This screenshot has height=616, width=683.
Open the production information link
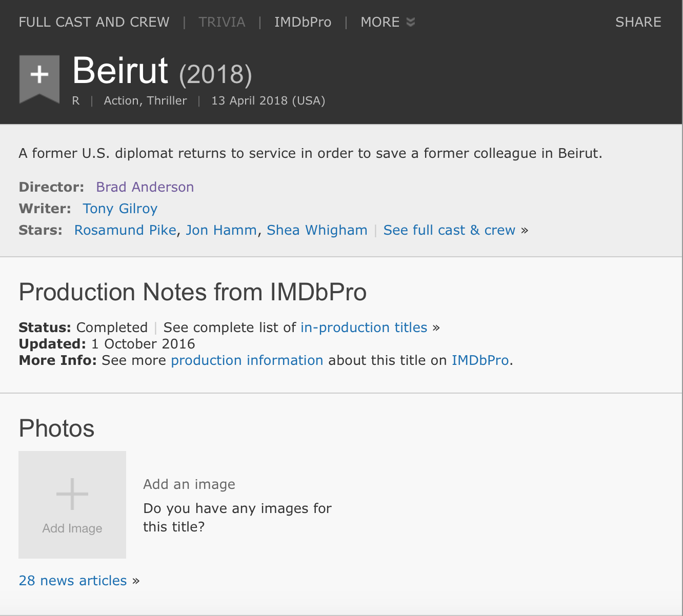point(247,360)
